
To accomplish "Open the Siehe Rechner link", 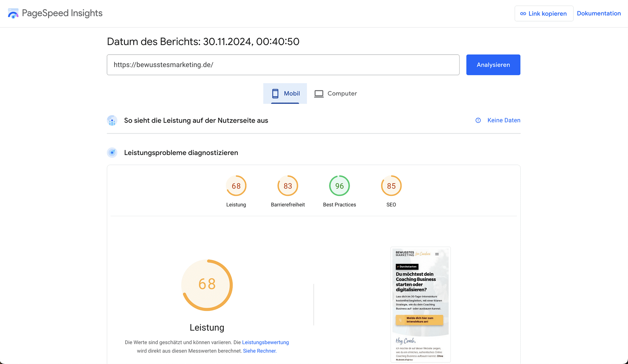I will [x=259, y=351].
